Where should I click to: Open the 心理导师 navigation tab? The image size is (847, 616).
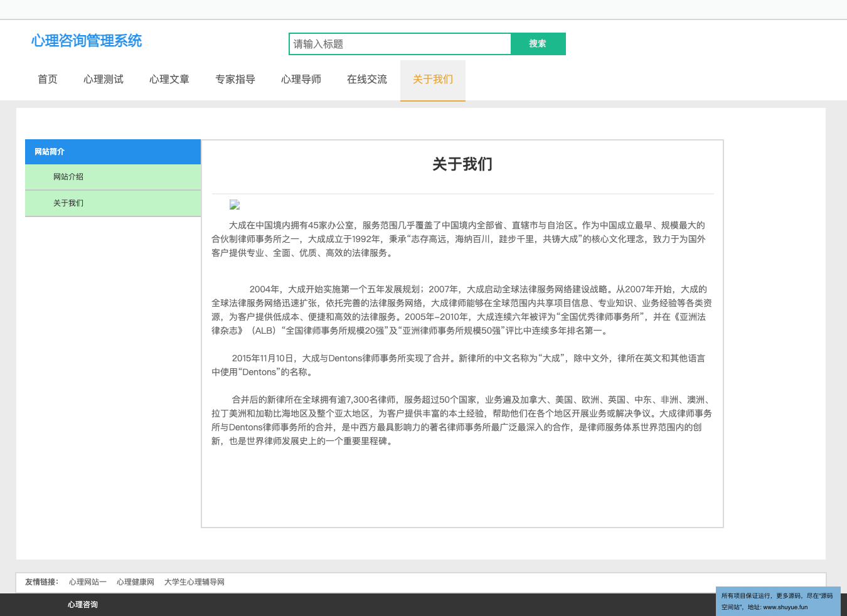tap(301, 80)
